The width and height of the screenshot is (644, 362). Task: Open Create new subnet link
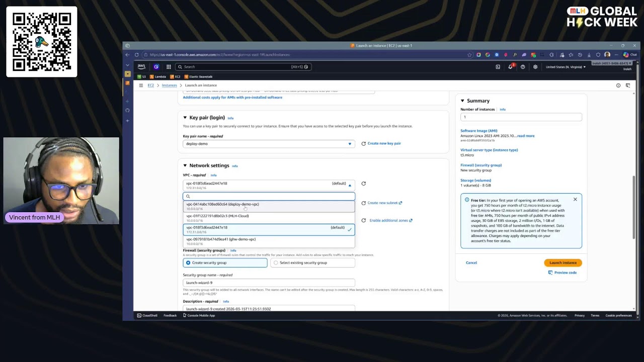(x=385, y=203)
